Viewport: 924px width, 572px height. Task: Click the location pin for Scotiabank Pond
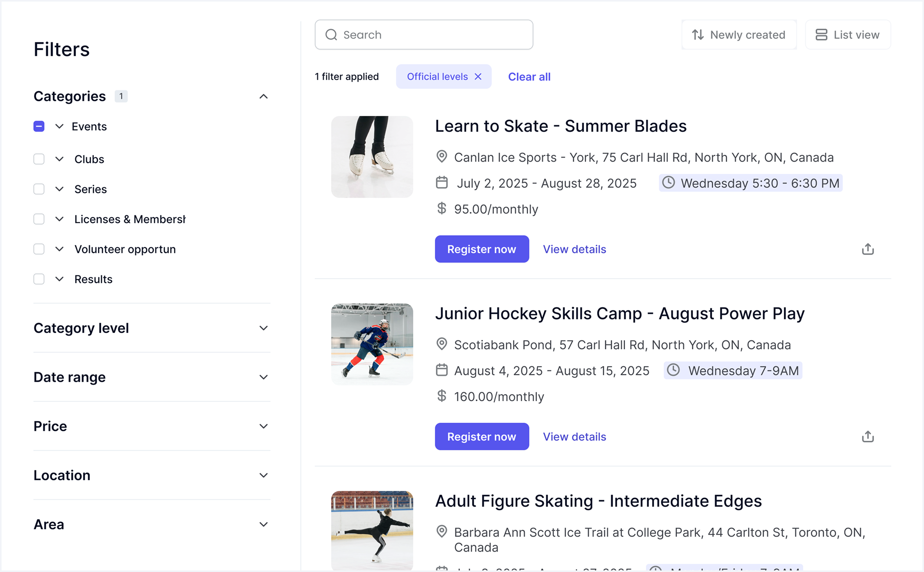442,344
